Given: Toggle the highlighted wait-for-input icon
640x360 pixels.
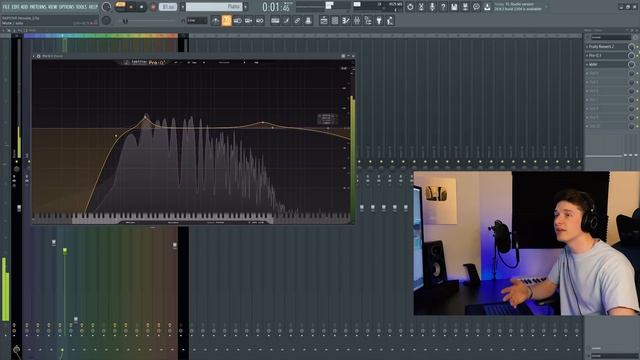Looking at the screenshot, I should [x=227, y=20].
